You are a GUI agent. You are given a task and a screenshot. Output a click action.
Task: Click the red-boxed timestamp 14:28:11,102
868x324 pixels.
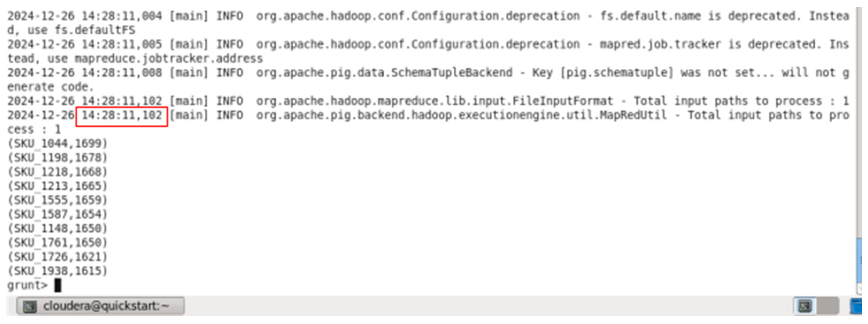pos(122,116)
